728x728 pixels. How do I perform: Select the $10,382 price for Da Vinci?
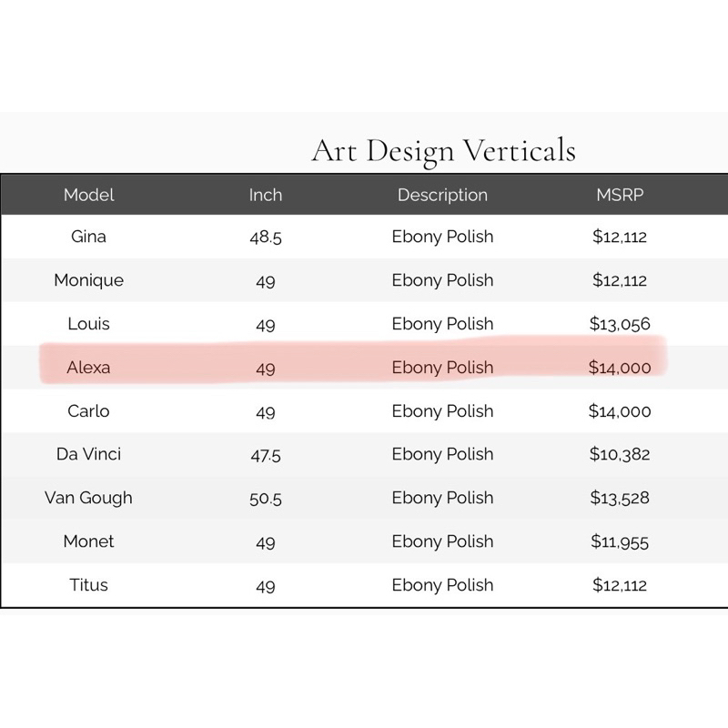tap(620, 455)
